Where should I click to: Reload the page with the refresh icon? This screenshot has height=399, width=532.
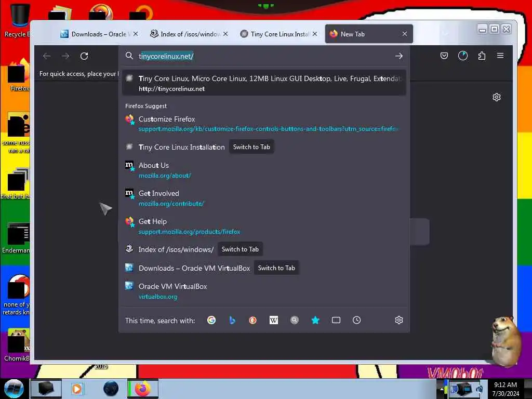click(x=84, y=56)
